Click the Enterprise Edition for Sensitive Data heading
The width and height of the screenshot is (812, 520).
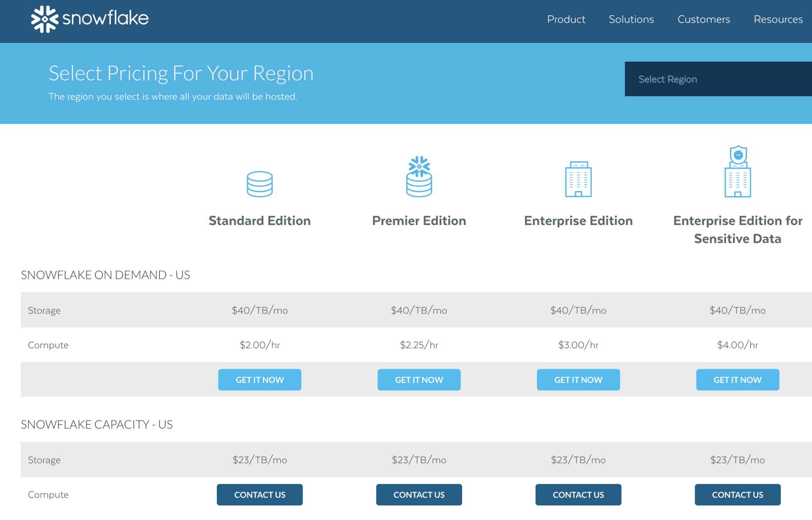(x=737, y=230)
